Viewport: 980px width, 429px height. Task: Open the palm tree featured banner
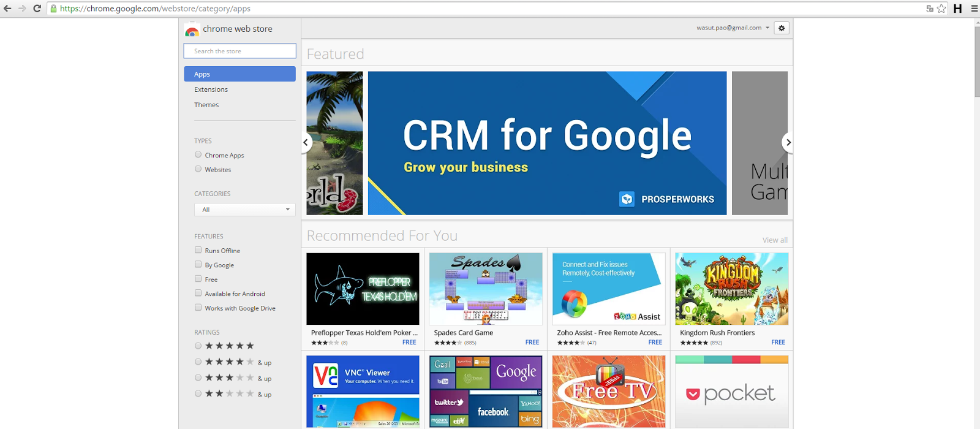tap(334, 143)
